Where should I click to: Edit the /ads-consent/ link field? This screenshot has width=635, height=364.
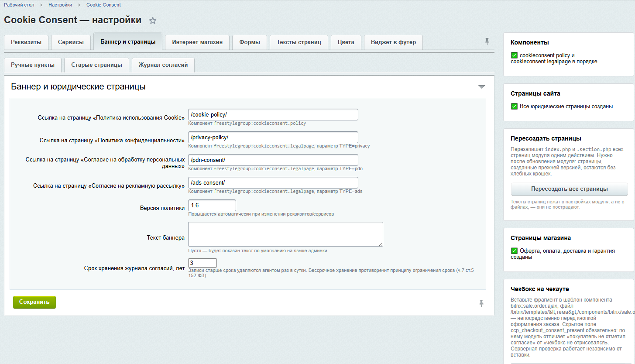(x=273, y=182)
